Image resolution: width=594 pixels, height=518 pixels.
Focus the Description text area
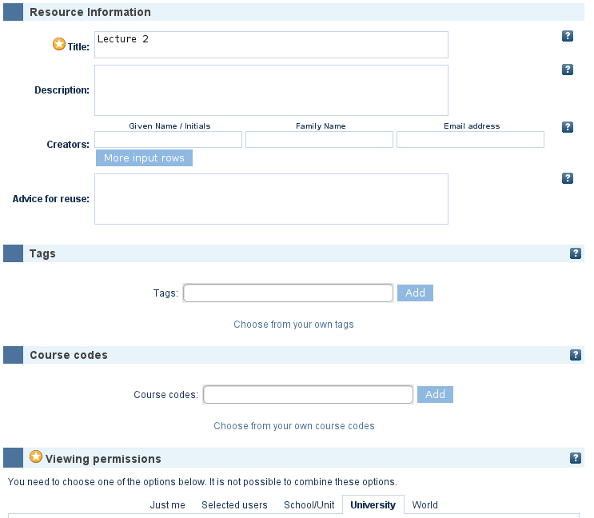click(x=271, y=90)
